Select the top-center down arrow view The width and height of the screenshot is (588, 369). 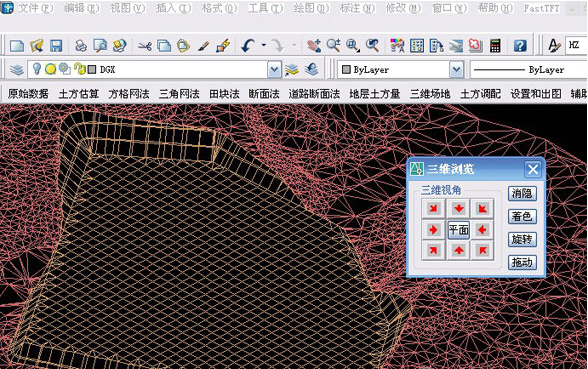pyautogui.click(x=458, y=208)
